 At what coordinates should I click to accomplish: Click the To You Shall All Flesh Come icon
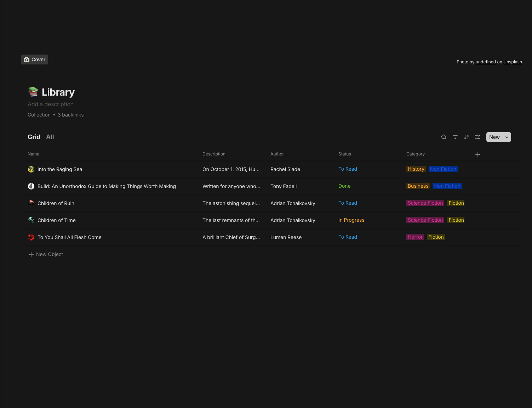(31, 237)
